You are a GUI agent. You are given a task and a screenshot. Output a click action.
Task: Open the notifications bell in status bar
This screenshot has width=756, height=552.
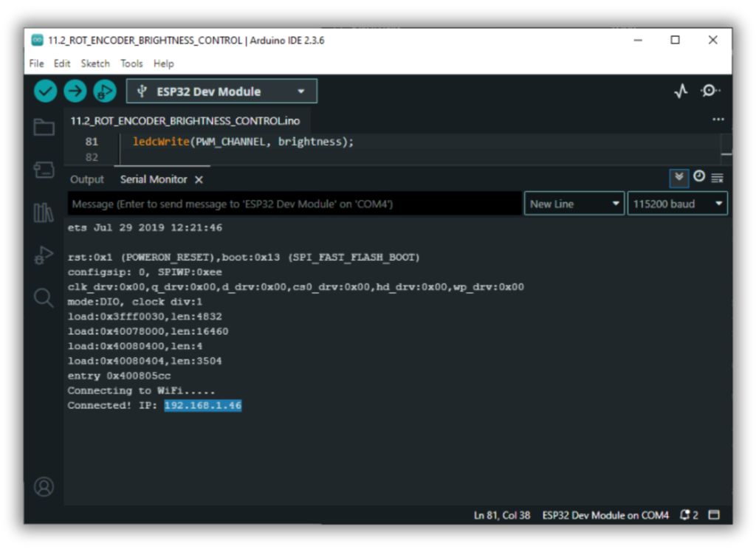click(x=684, y=515)
